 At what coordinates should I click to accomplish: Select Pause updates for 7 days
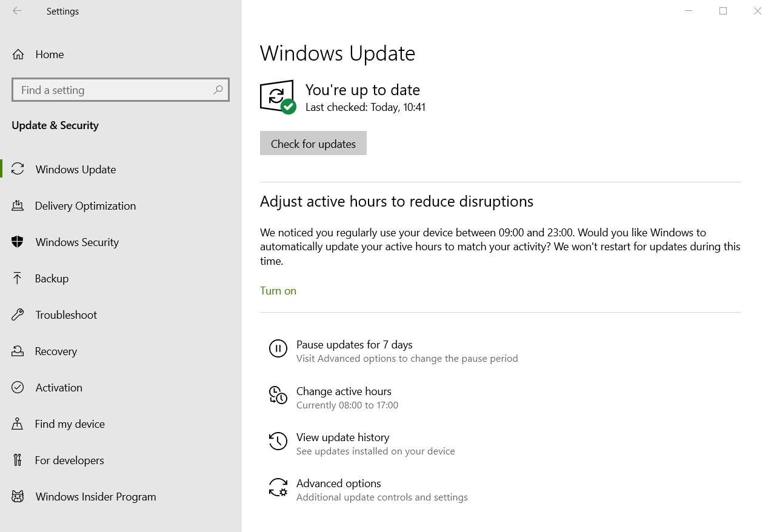pyautogui.click(x=354, y=344)
